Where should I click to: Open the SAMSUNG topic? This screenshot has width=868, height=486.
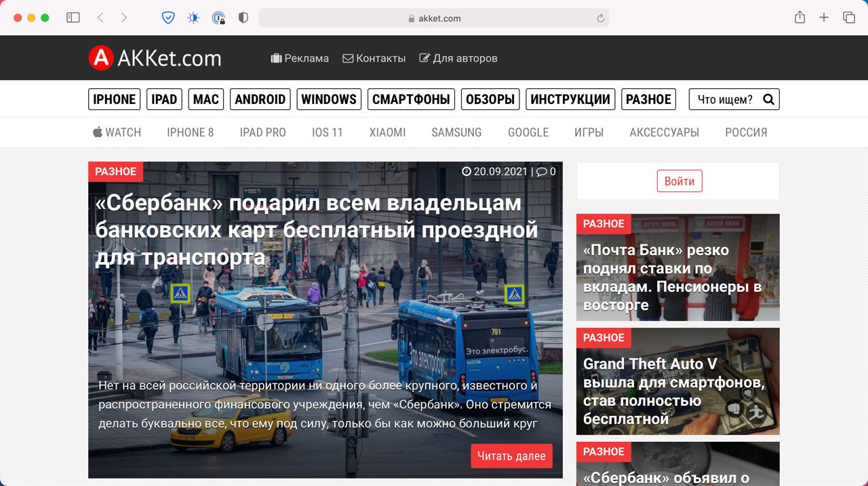click(456, 132)
